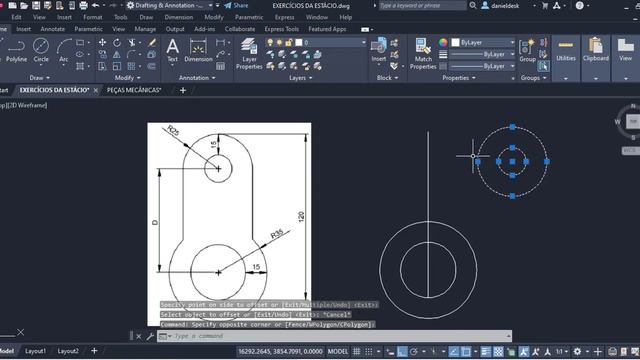Open Layer Properties manager

249,54
